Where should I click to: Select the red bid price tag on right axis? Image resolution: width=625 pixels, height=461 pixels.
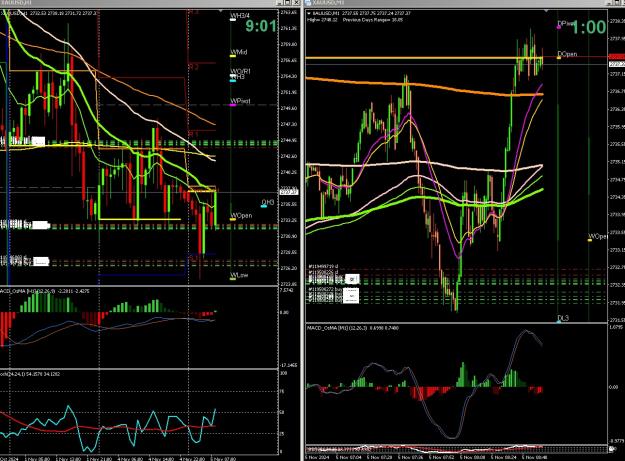tap(617, 57)
